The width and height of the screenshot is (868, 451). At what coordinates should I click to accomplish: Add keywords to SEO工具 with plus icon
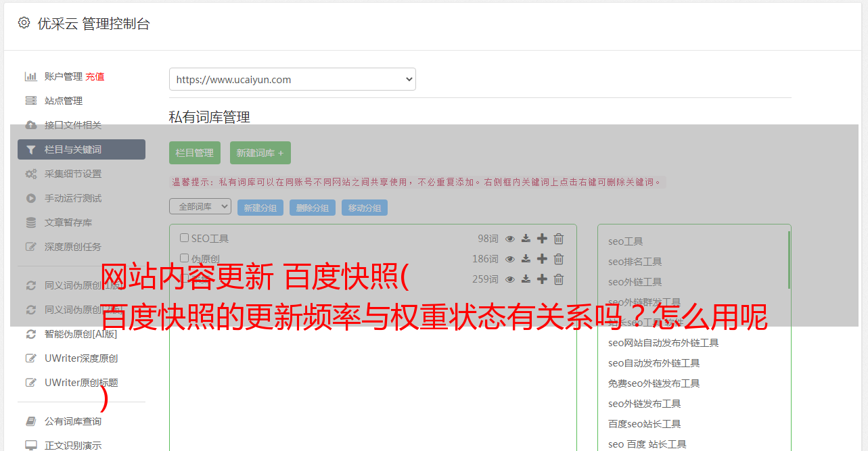pos(542,239)
